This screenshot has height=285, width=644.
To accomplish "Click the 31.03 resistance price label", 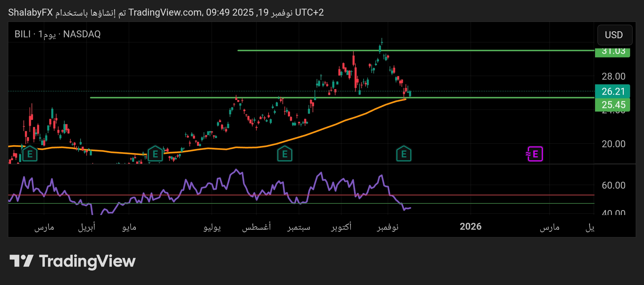I will tap(612, 52).
